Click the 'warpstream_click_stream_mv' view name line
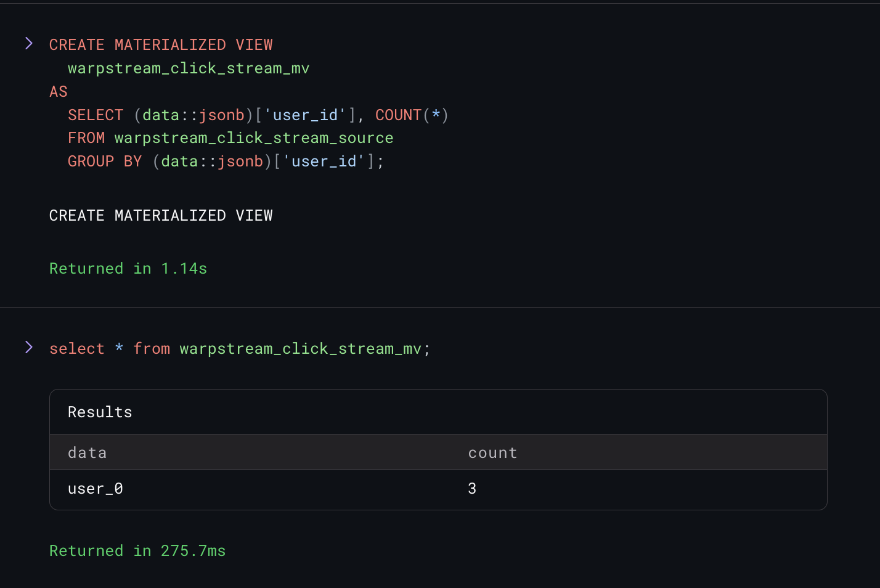This screenshot has height=588, width=880. [189, 68]
